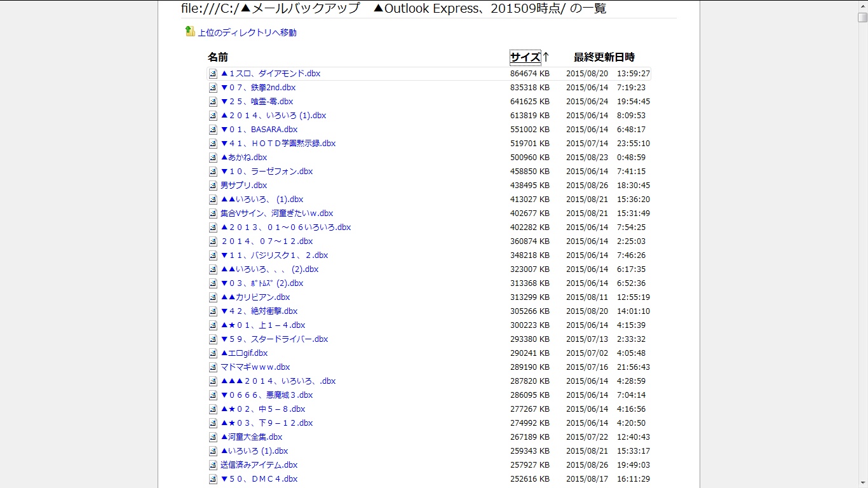
Task: Click file icon beside ▲2013、01~06いろいろ.dbx
Action: pyautogui.click(x=214, y=227)
